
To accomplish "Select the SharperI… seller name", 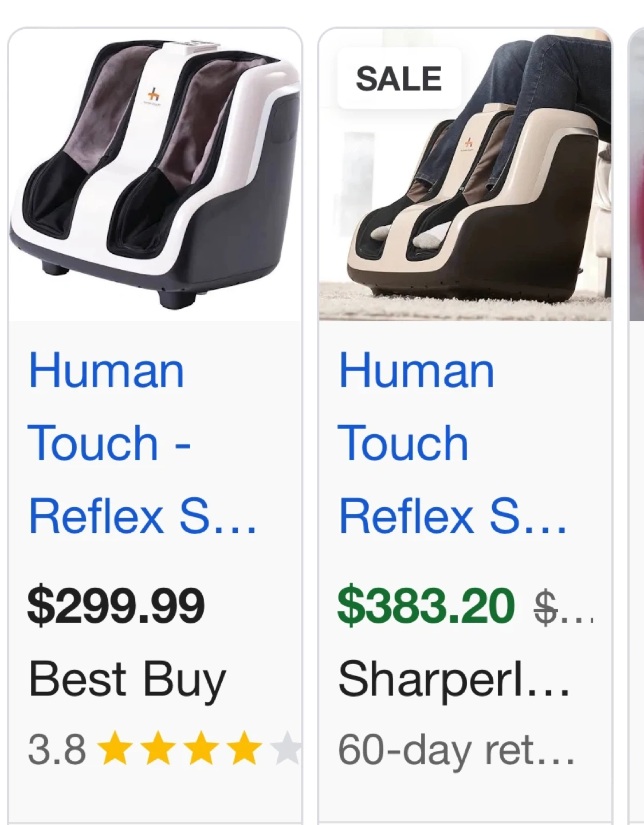I will (x=454, y=680).
